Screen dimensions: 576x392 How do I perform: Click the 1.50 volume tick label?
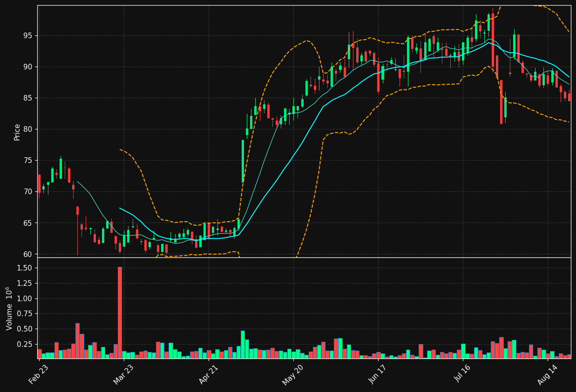click(26, 268)
